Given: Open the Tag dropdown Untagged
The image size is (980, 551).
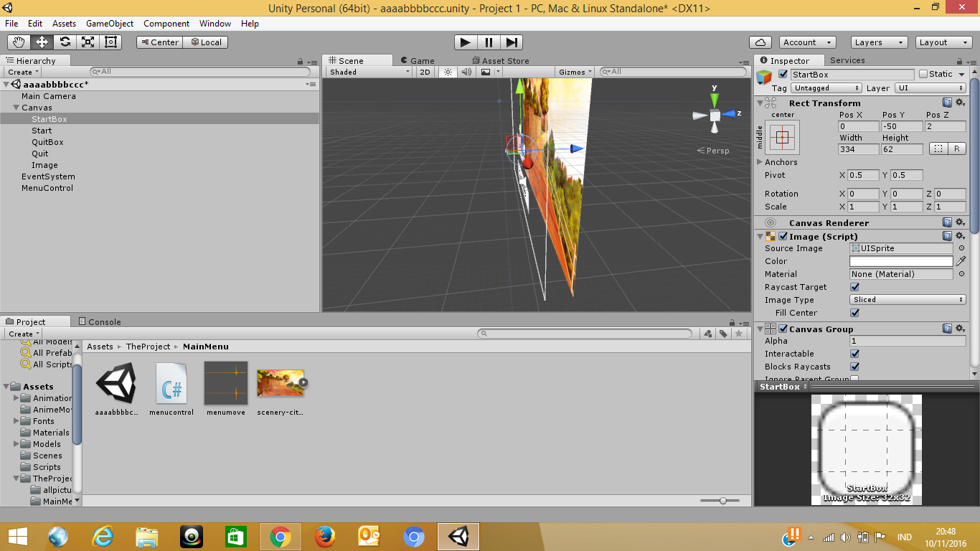Looking at the screenshot, I should click(826, 88).
